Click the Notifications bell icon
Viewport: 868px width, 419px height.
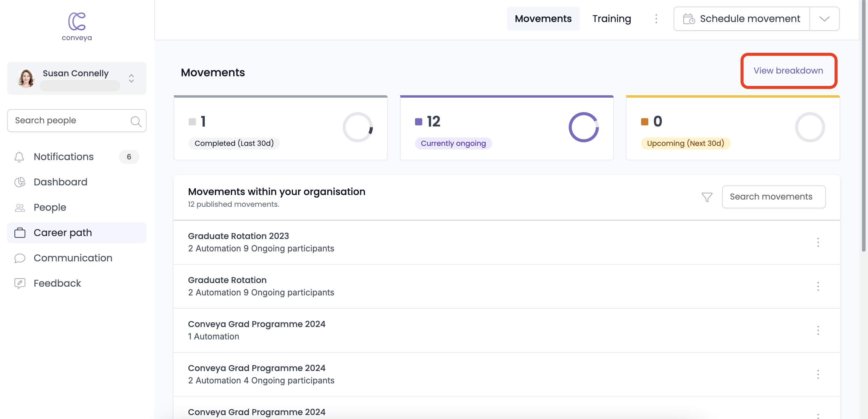(20, 157)
